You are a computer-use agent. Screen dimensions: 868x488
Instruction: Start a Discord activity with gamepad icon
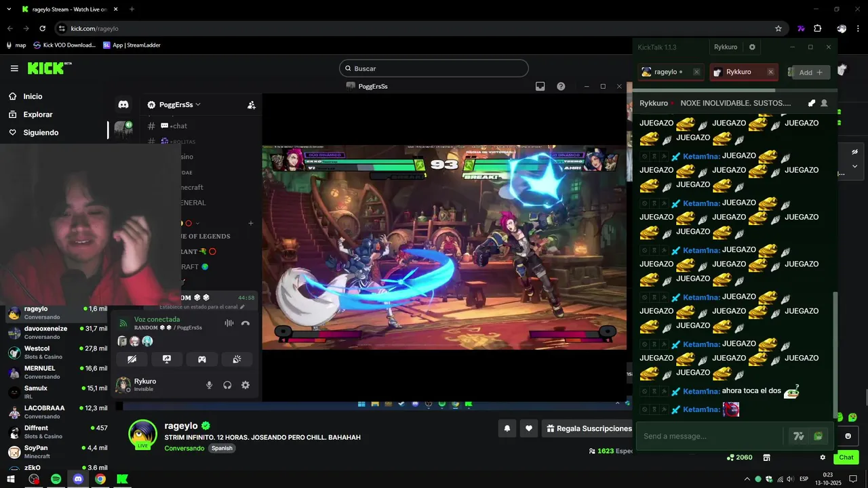click(x=202, y=359)
